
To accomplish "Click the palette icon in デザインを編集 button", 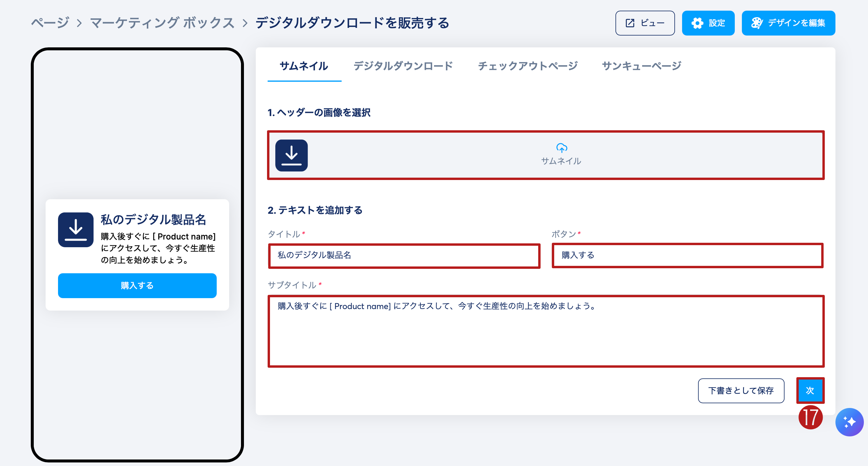I will [x=756, y=23].
